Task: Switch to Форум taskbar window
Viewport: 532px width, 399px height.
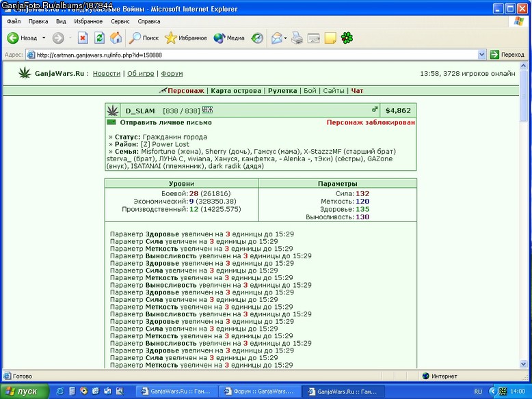Action: [x=260, y=391]
